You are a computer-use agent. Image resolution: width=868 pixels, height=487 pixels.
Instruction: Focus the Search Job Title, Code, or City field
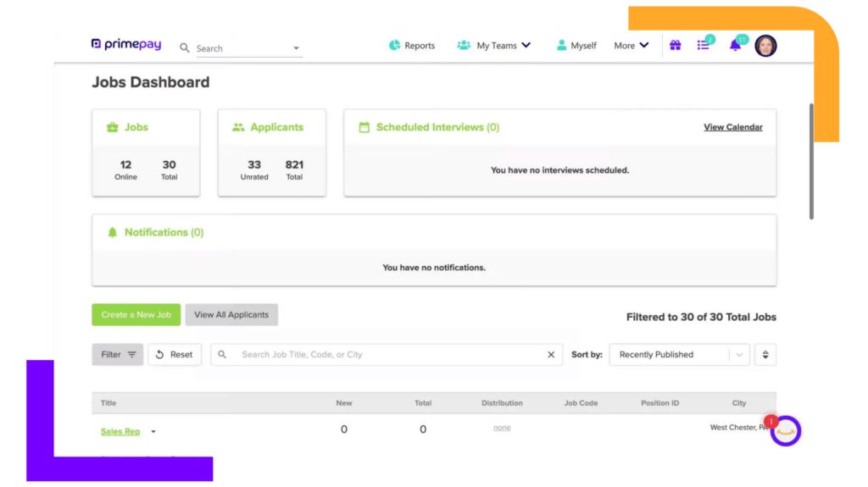(387, 355)
